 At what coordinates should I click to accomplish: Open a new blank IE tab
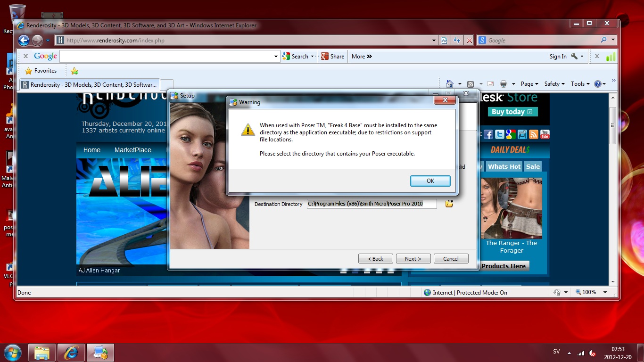pyautogui.click(x=167, y=85)
